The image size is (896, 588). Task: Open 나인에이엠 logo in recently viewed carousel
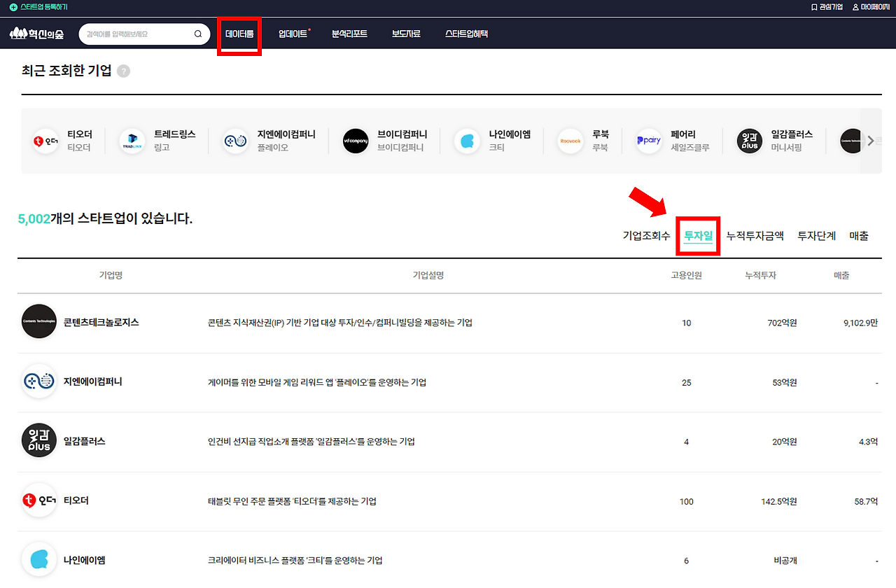pyautogui.click(x=467, y=141)
